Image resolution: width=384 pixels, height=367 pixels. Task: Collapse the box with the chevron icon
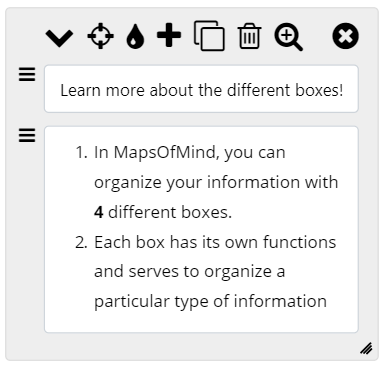pos(59,38)
